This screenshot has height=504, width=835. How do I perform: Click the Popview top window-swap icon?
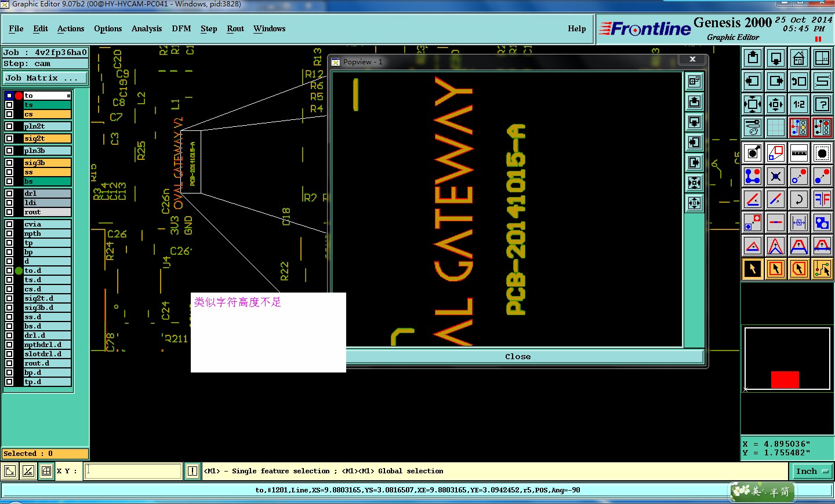(x=694, y=82)
